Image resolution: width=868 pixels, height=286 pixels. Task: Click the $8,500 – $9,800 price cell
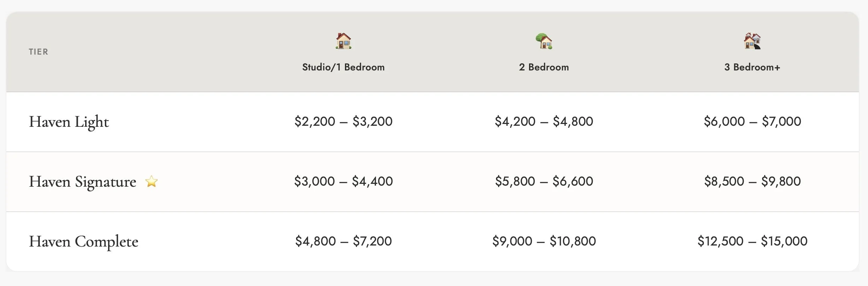point(752,181)
